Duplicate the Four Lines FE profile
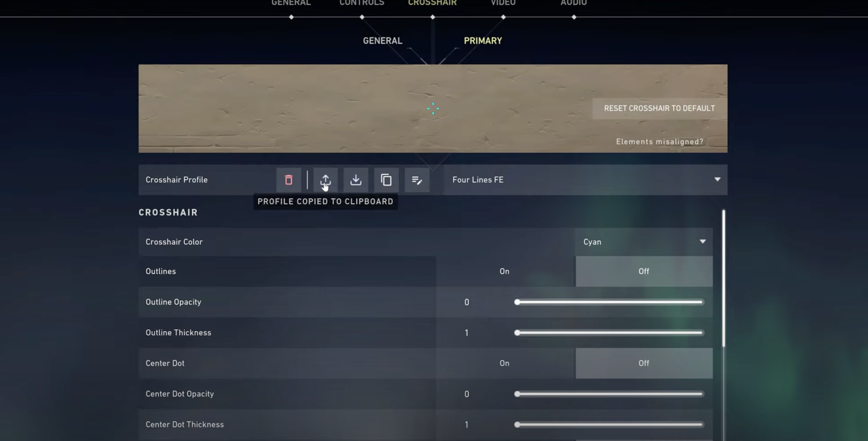Image resolution: width=868 pixels, height=441 pixels. click(386, 180)
